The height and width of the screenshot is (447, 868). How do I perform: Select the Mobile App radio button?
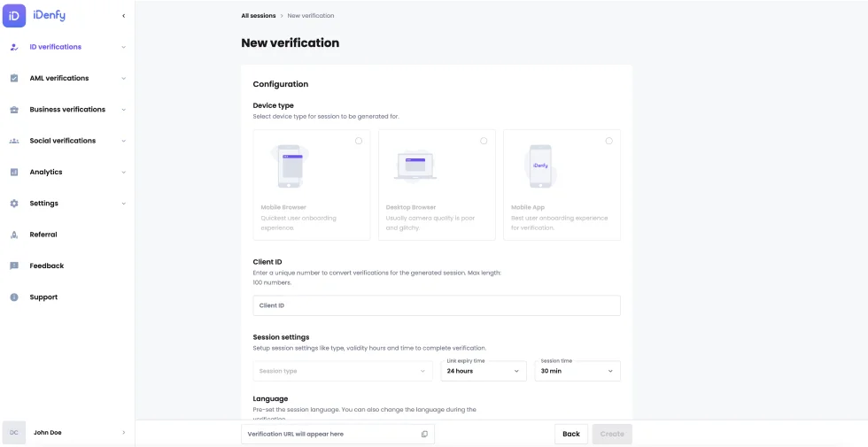608,141
